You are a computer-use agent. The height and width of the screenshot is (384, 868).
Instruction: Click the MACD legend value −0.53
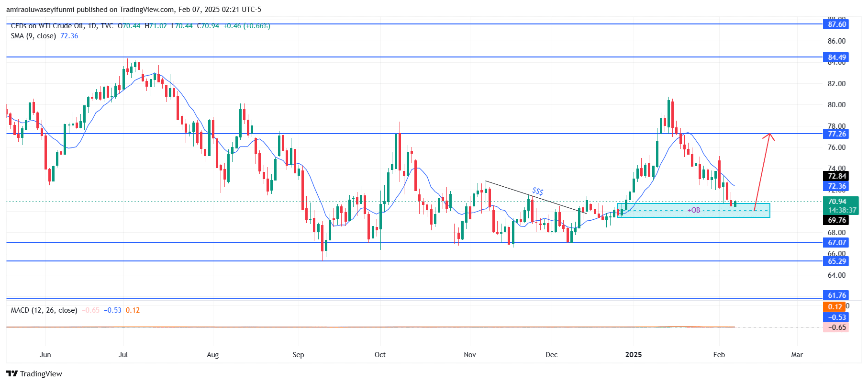pos(112,310)
